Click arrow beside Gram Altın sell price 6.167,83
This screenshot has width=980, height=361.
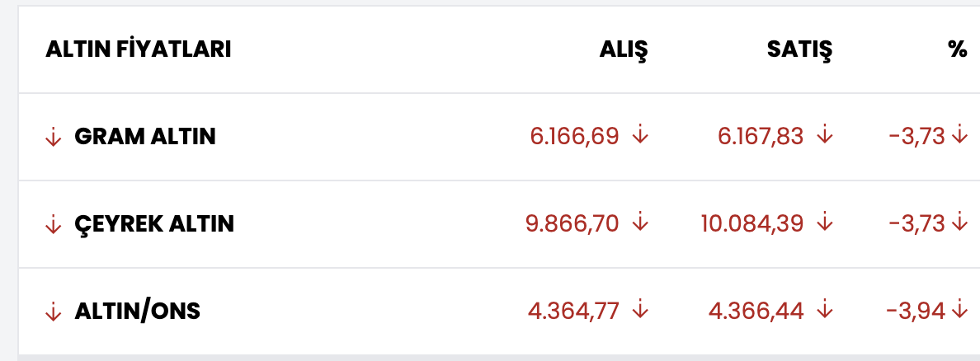click(x=824, y=135)
